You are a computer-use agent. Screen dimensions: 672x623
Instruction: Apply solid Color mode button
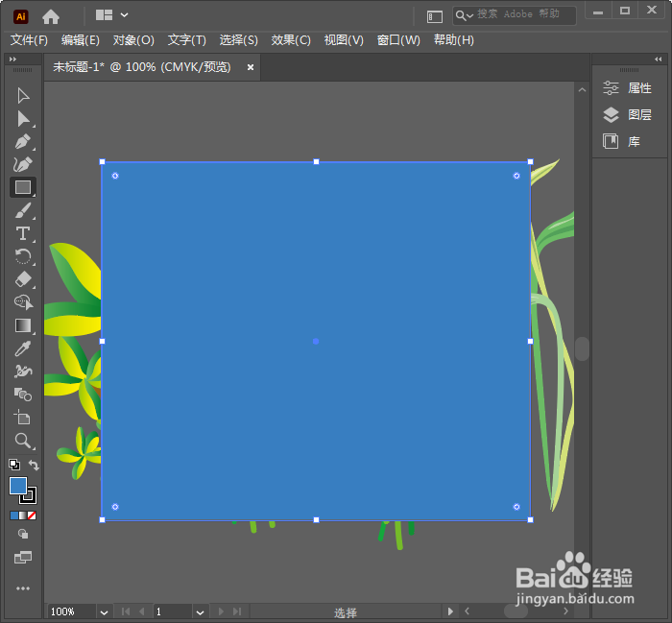14,515
